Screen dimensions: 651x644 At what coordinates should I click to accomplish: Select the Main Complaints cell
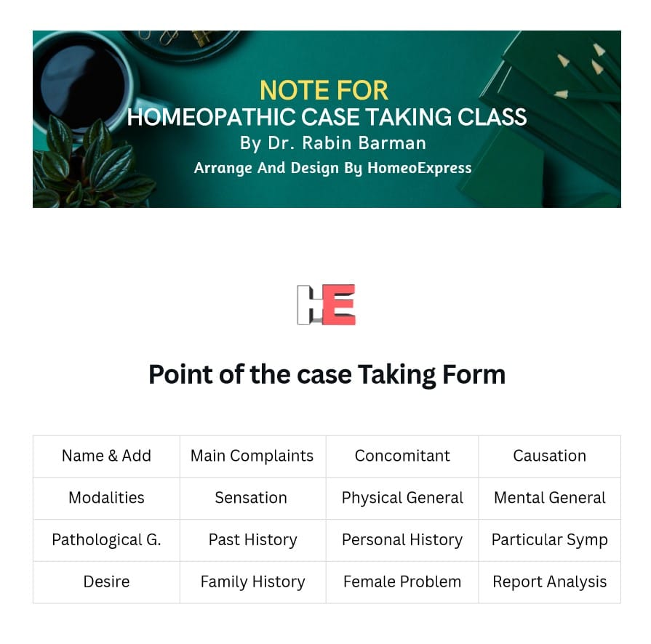(x=252, y=456)
